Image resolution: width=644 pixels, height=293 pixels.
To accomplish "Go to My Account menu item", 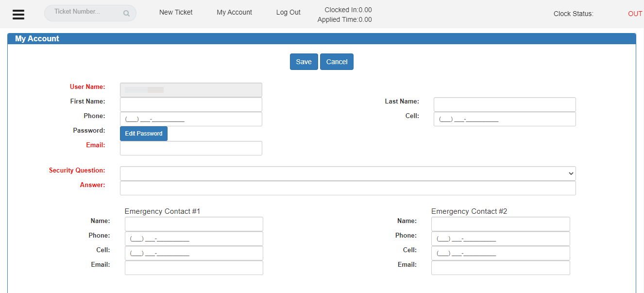I will click(234, 13).
